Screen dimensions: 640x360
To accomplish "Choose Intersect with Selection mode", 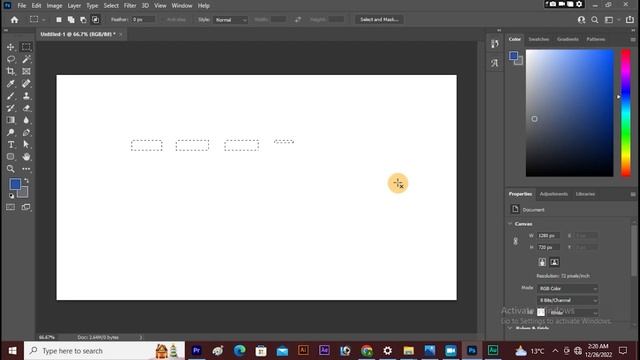I will click(95, 20).
